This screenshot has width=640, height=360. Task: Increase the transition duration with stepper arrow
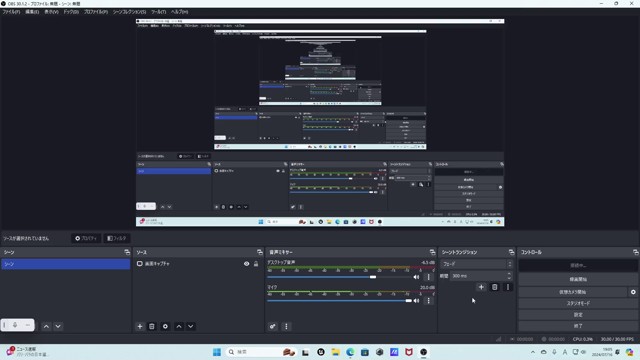(x=509, y=274)
